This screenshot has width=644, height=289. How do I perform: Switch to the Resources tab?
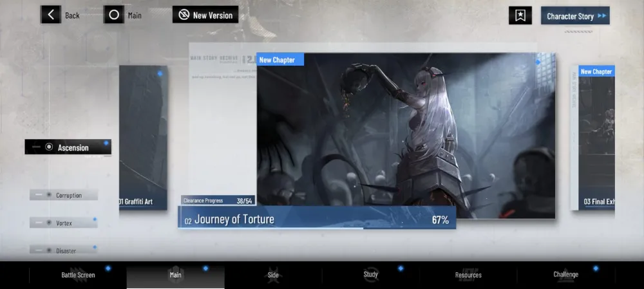[468, 275]
